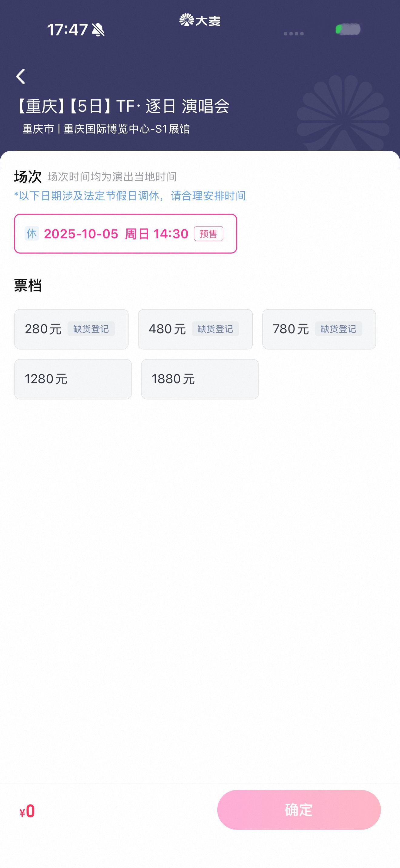The image size is (400, 868).
Task: Select the 480元 ticket tier
Action: click(195, 329)
